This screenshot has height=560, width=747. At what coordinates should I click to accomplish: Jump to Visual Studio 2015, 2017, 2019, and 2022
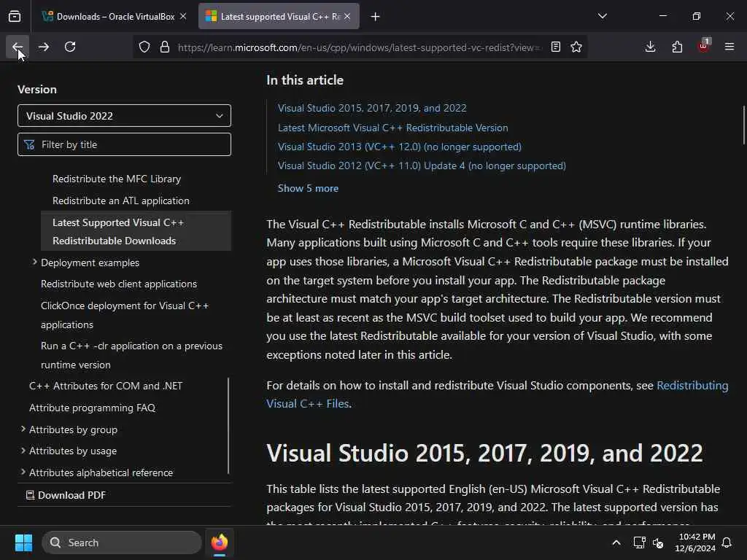[372, 108]
